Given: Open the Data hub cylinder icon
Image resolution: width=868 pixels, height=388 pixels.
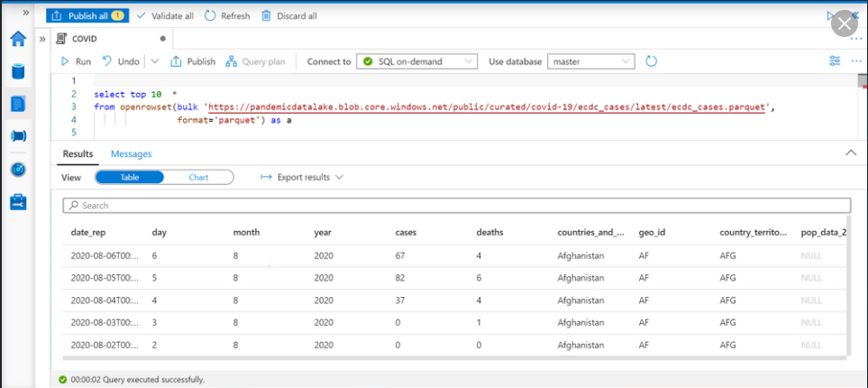Looking at the screenshot, I should point(18,71).
